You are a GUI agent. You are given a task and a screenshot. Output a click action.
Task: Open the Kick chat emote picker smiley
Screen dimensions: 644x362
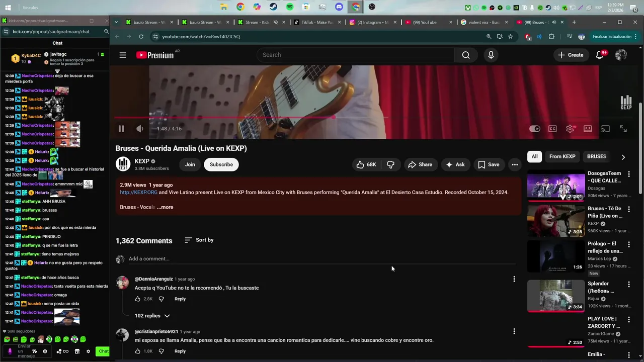pos(44,351)
